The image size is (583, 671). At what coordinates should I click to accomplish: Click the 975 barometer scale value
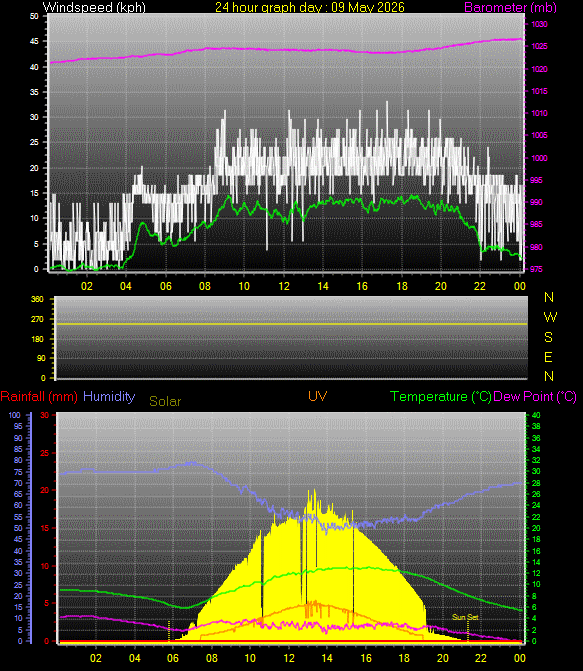pos(536,269)
